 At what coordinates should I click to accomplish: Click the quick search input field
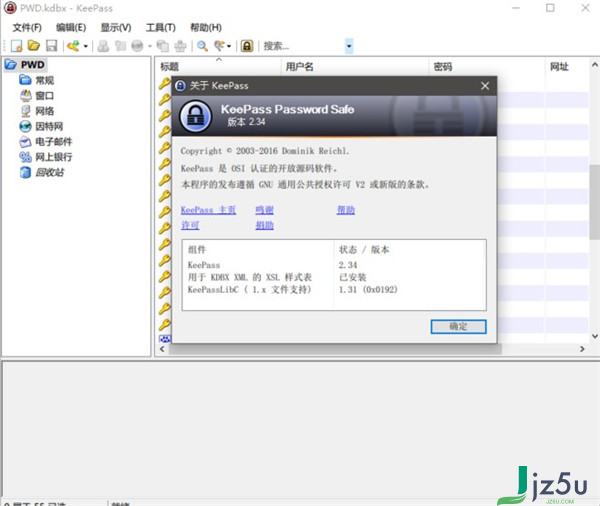303,46
